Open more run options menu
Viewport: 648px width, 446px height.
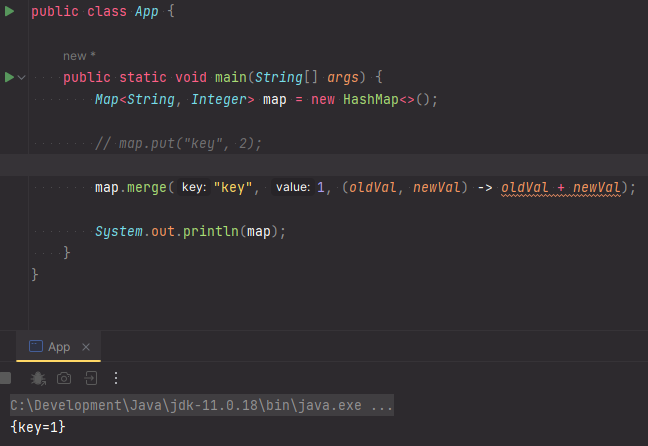(x=116, y=378)
